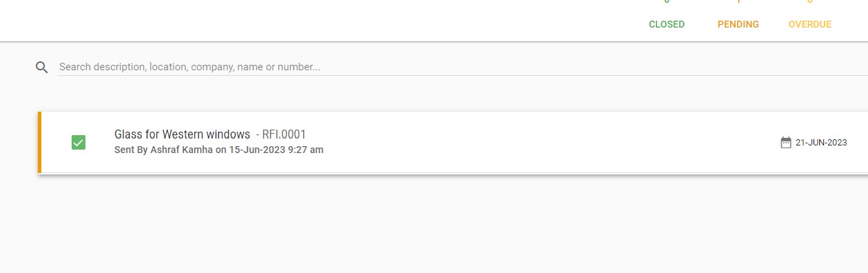868x273 pixels.
Task: Click the green check icon on RFI.0001
Action: pyautogui.click(x=79, y=143)
